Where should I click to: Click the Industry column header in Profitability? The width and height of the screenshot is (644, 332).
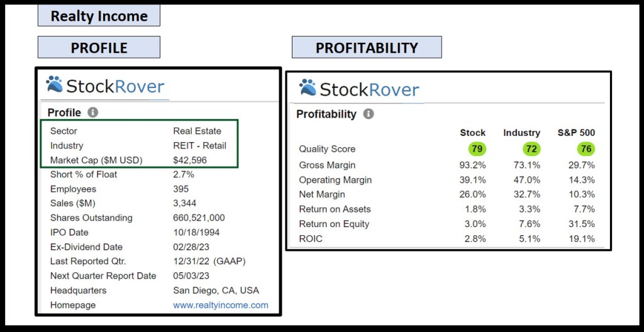[521, 133]
